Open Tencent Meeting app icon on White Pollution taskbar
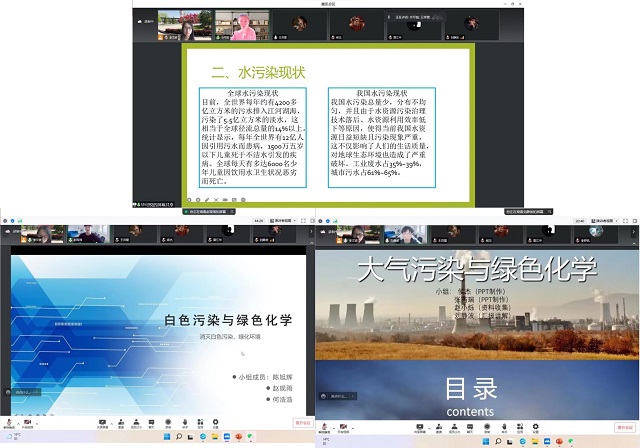This screenshot has width=640, height=448. [x=227, y=437]
